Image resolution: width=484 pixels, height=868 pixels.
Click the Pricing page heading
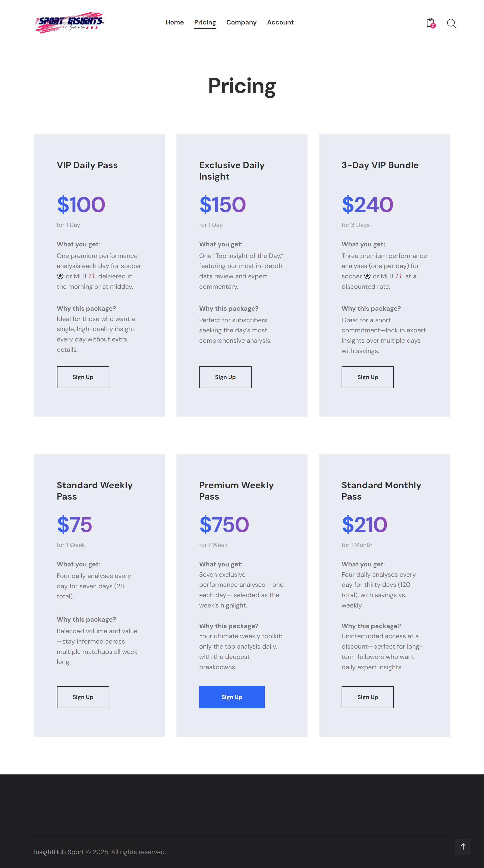click(242, 86)
